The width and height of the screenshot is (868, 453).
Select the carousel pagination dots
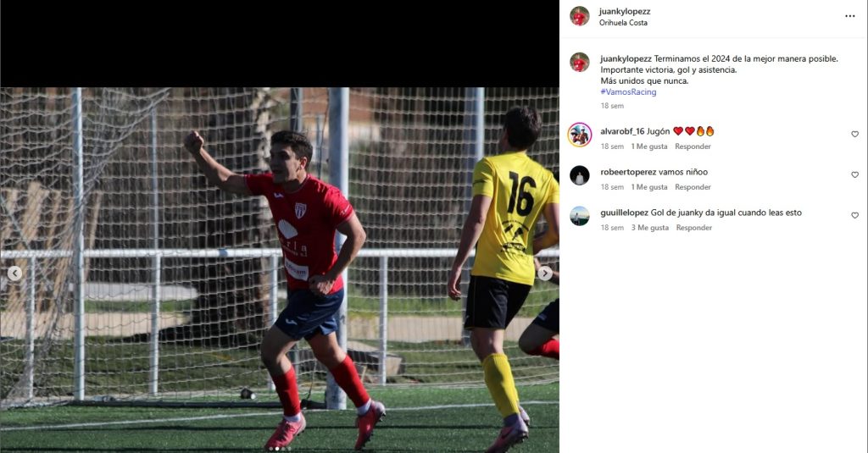(280, 449)
